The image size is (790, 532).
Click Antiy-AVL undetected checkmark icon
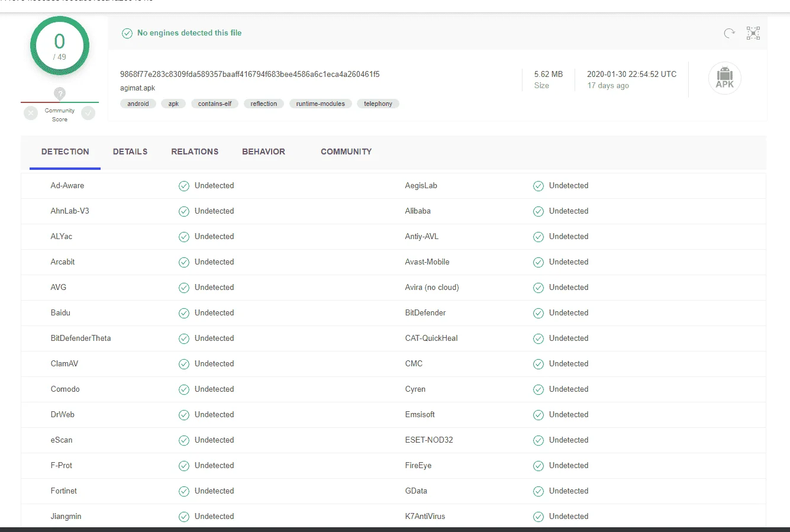coord(539,237)
